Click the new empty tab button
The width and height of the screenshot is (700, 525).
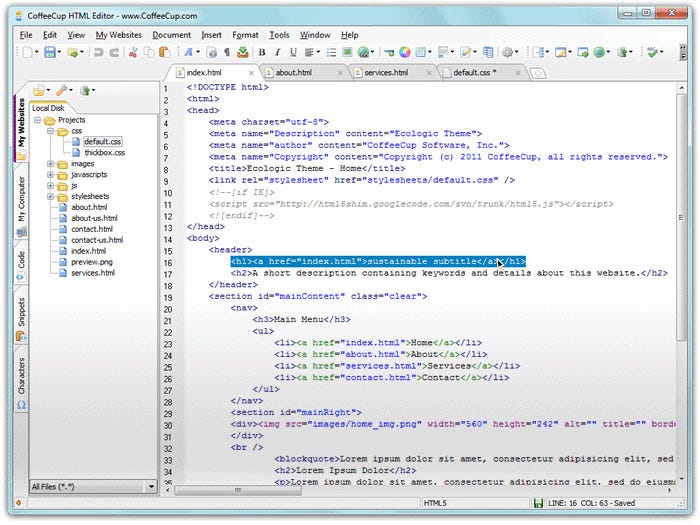[x=537, y=73]
